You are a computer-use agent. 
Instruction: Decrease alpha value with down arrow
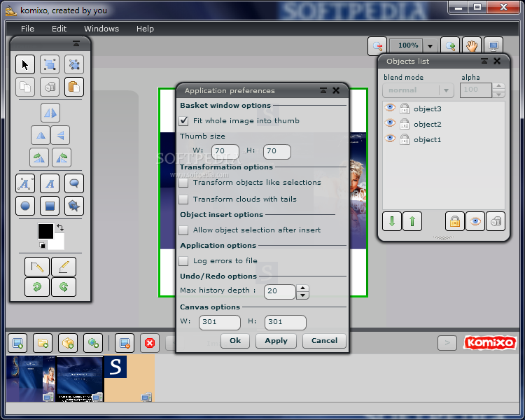tap(499, 94)
